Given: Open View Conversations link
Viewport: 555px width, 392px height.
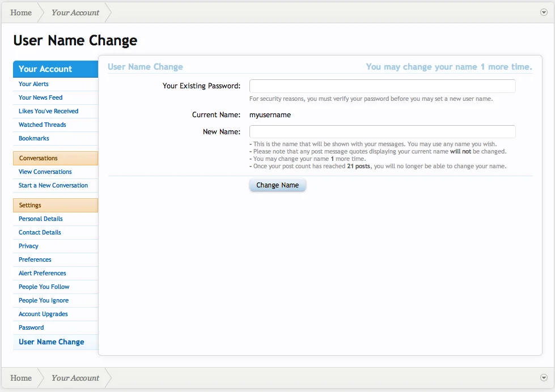Looking at the screenshot, I should pos(45,172).
